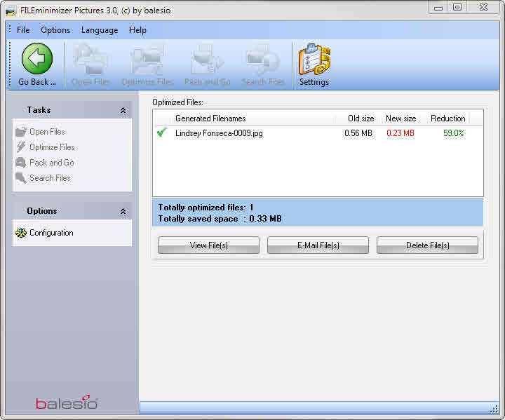This screenshot has height=420, width=505.
Task: Open Settings clipboard icon in toolbar
Action: [x=314, y=60]
